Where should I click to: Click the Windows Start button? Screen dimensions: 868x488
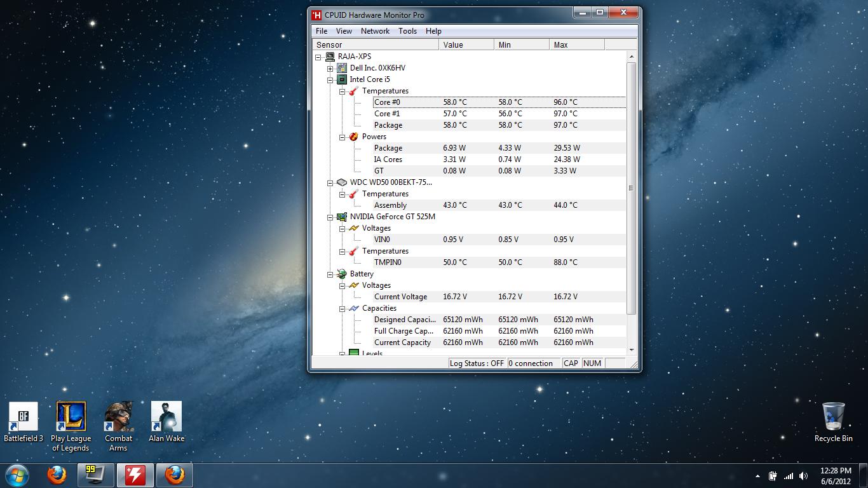pos(17,475)
